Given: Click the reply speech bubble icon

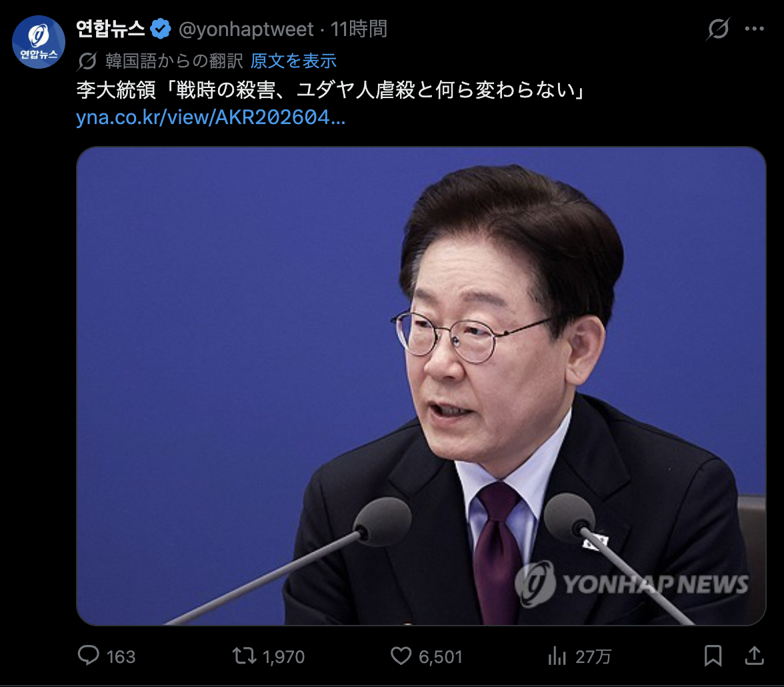Looking at the screenshot, I should 89,656.
